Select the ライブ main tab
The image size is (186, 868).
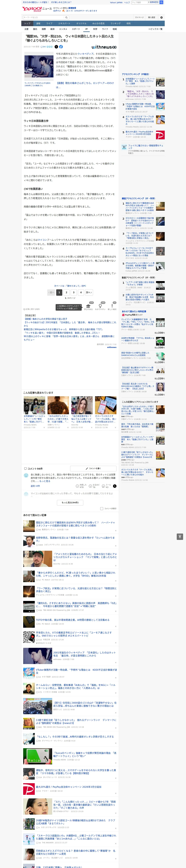coord(49,24)
